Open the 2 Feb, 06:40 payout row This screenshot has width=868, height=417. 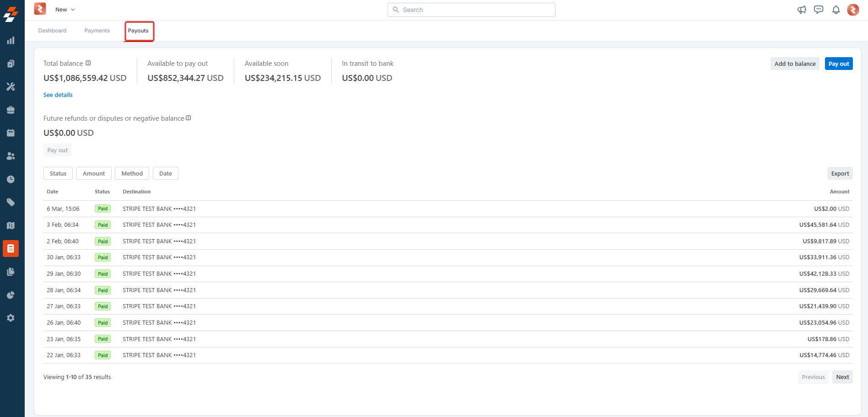[x=448, y=241]
